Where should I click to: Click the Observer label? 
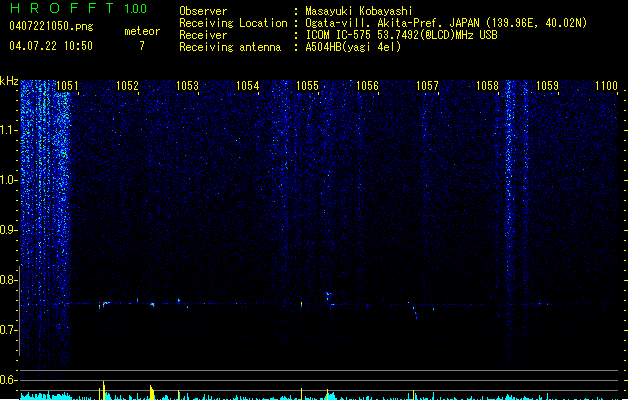tap(203, 11)
